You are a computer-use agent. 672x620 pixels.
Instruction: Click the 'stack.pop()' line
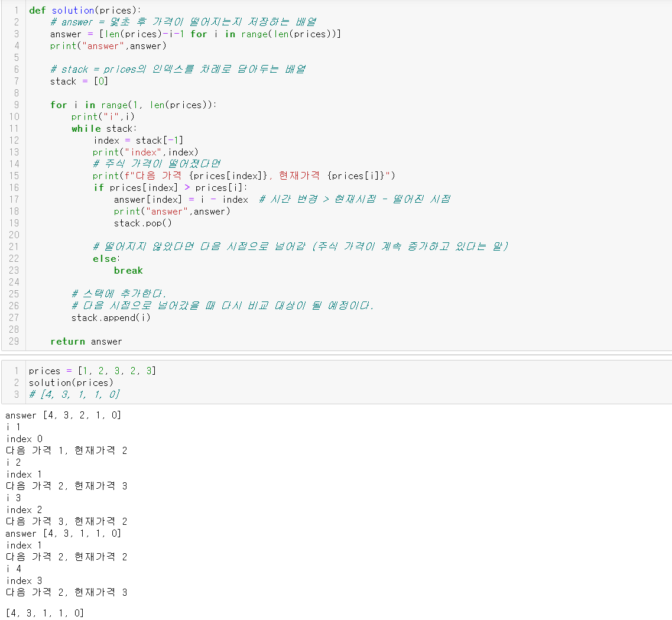(x=142, y=223)
